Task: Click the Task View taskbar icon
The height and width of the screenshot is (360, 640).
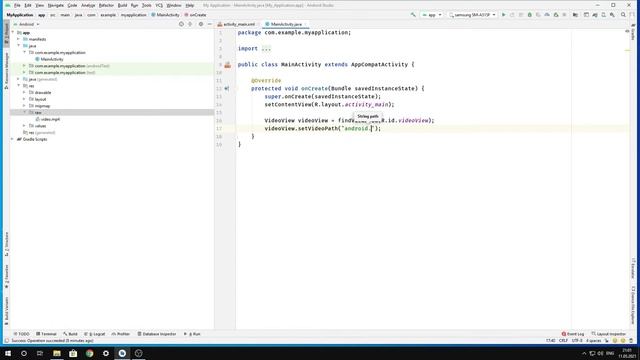Action: (40, 353)
